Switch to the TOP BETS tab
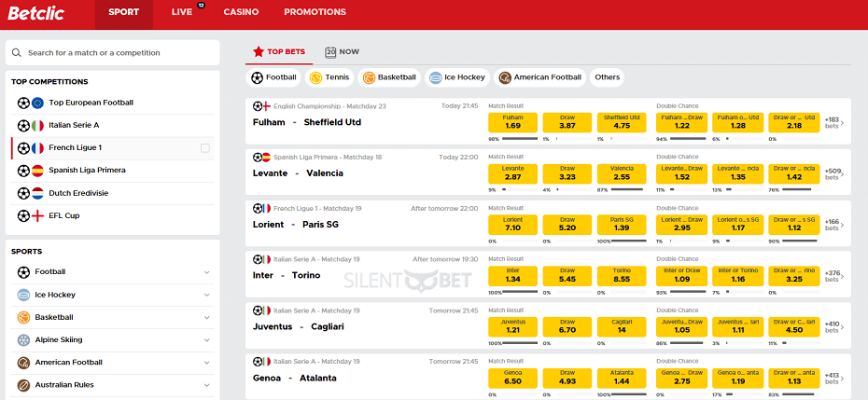 (x=280, y=52)
